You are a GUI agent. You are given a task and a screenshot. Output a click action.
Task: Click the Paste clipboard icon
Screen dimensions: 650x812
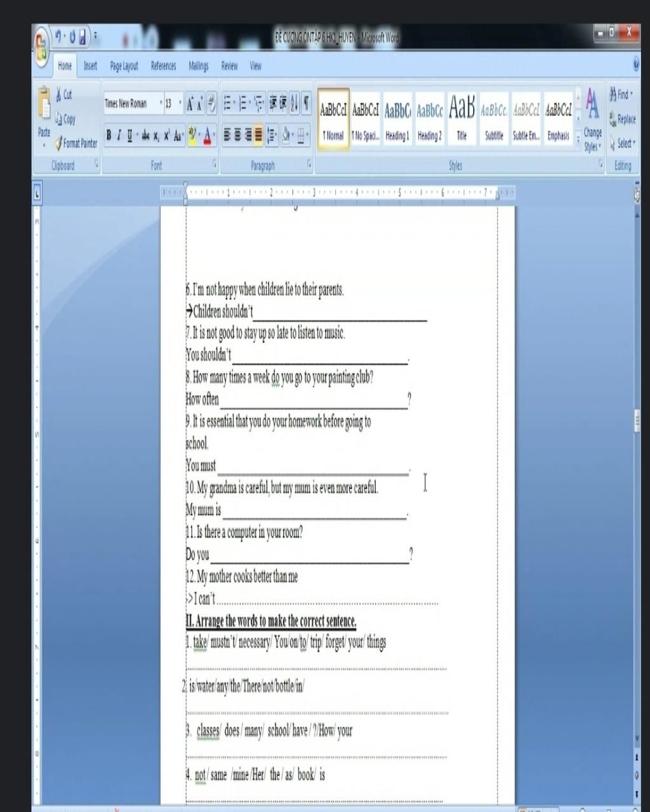point(44,103)
